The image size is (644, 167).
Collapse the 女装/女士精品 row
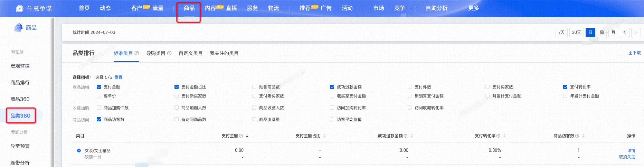[79, 151]
